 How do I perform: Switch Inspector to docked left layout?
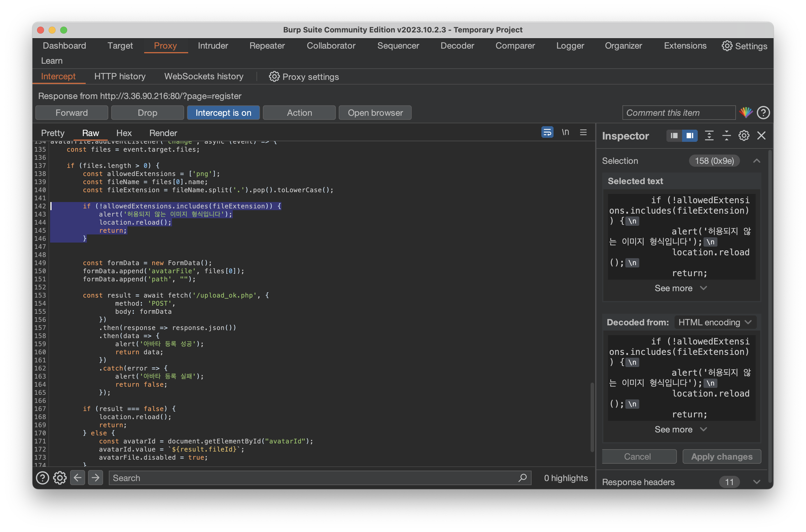[x=674, y=136]
